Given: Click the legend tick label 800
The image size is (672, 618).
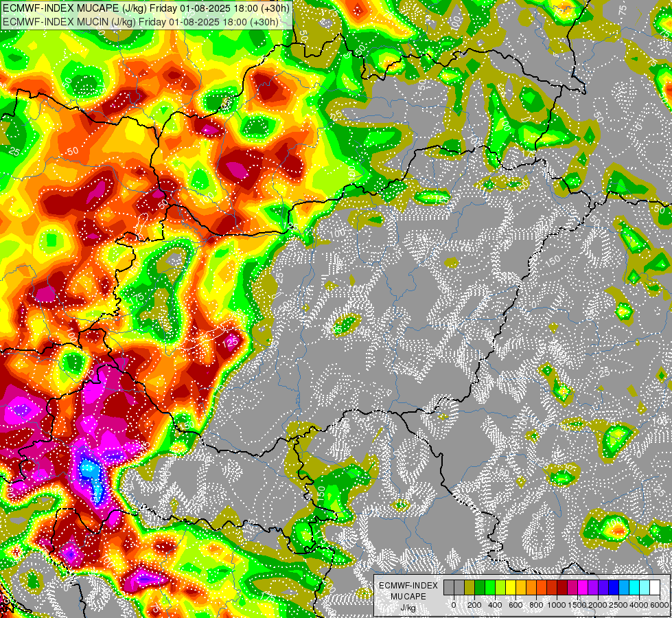Looking at the screenshot, I should [537, 605].
